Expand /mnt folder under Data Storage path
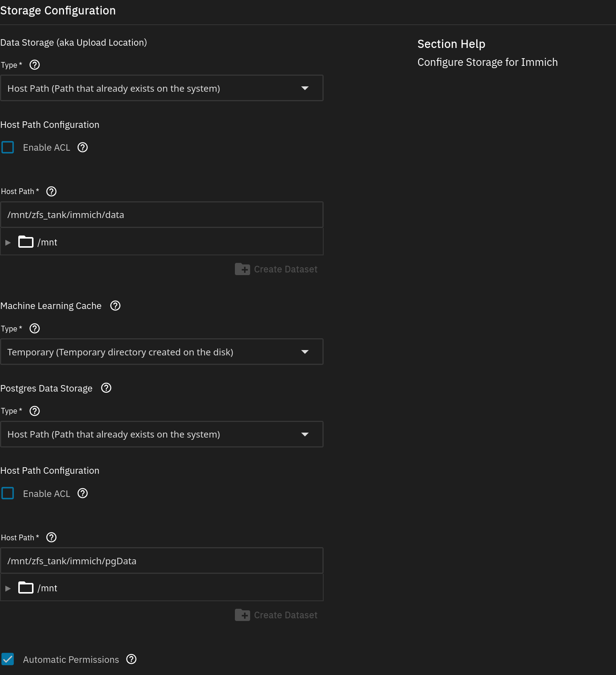 8,242
